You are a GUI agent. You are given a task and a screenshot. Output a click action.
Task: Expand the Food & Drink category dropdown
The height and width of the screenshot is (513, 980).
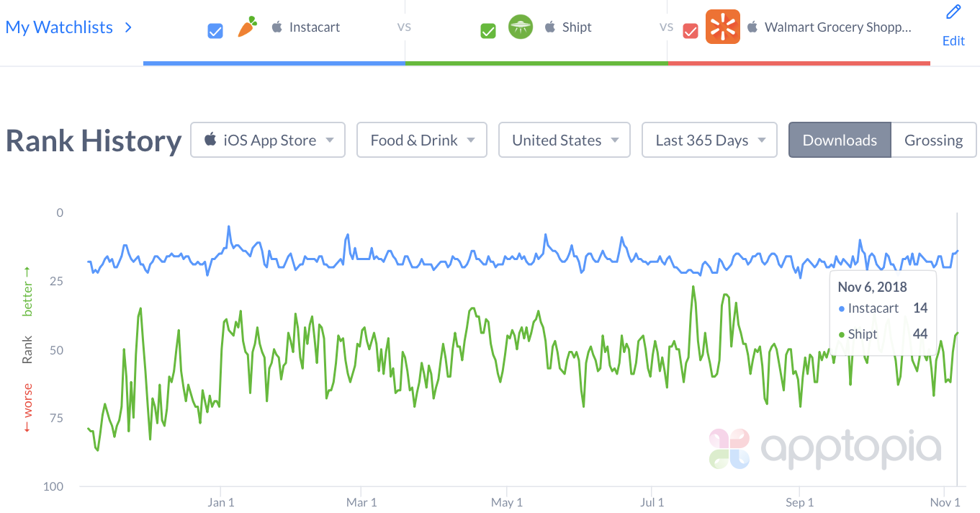(x=422, y=140)
